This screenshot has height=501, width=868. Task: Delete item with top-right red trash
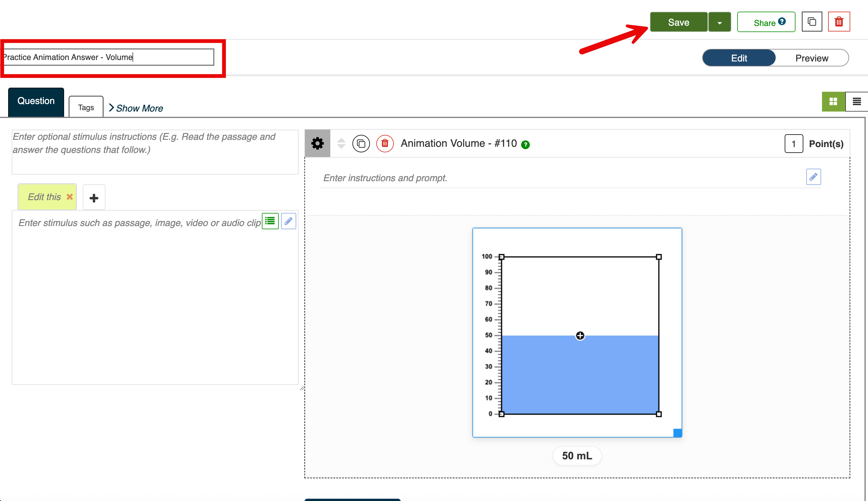(x=839, y=22)
